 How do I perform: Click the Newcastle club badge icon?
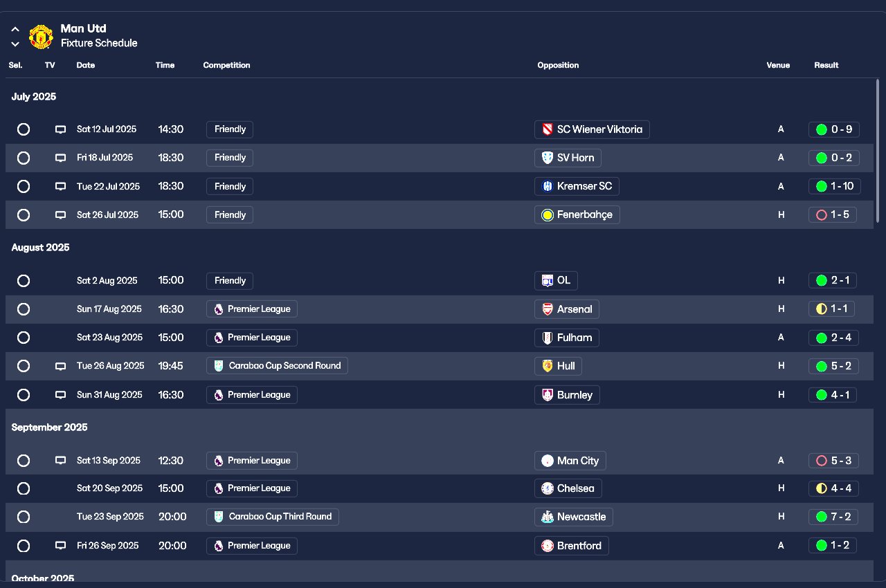click(548, 517)
